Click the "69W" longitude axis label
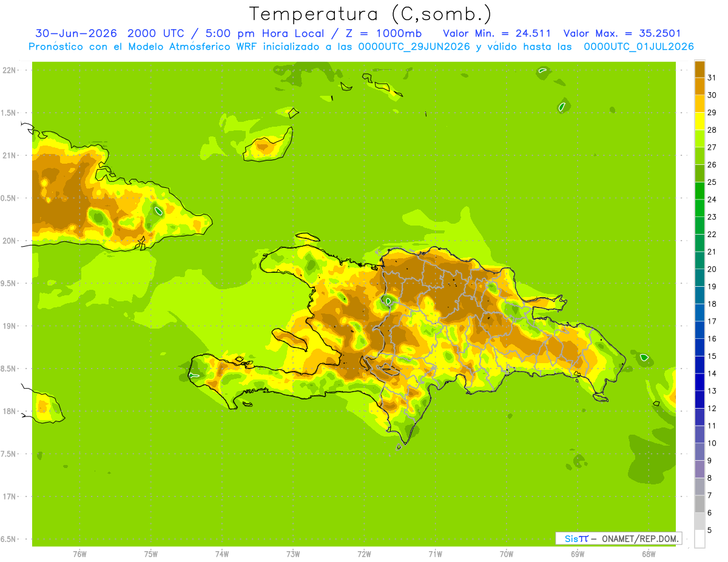 tap(578, 554)
